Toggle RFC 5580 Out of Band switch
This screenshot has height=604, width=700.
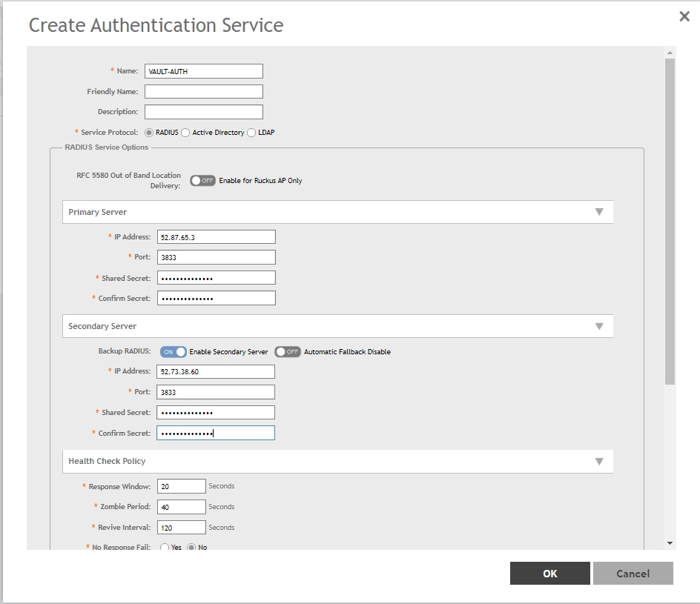202,180
